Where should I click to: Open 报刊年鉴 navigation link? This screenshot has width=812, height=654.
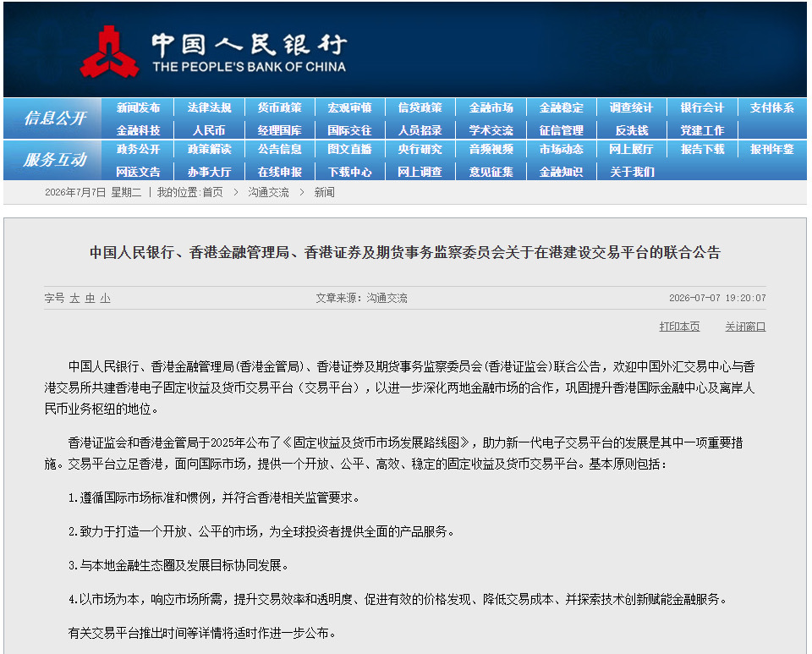772,149
